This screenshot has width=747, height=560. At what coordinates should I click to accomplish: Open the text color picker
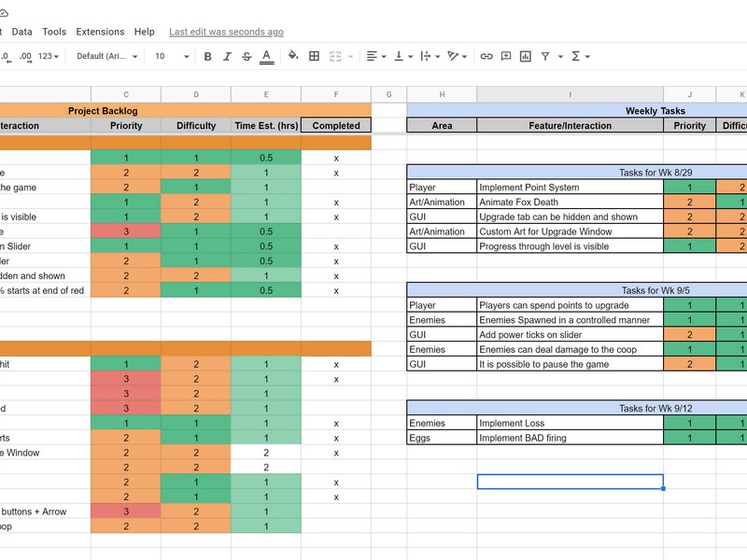click(x=267, y=57)
